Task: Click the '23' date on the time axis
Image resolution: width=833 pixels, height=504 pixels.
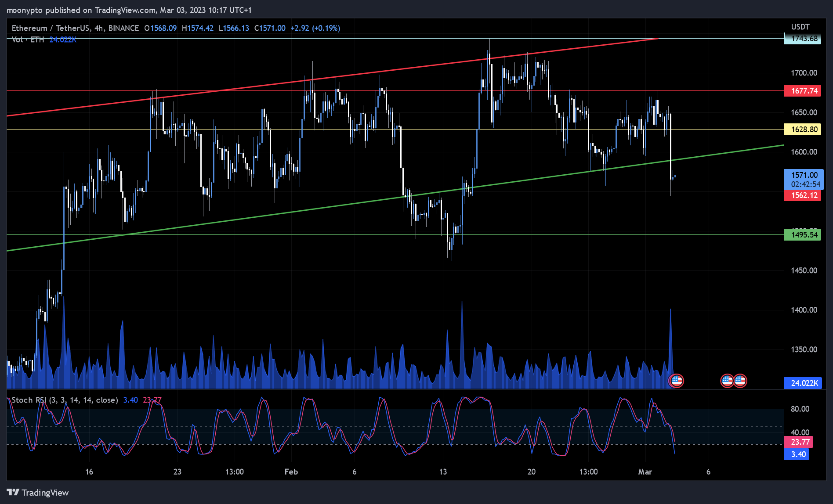Action: [x=177, y=472]
